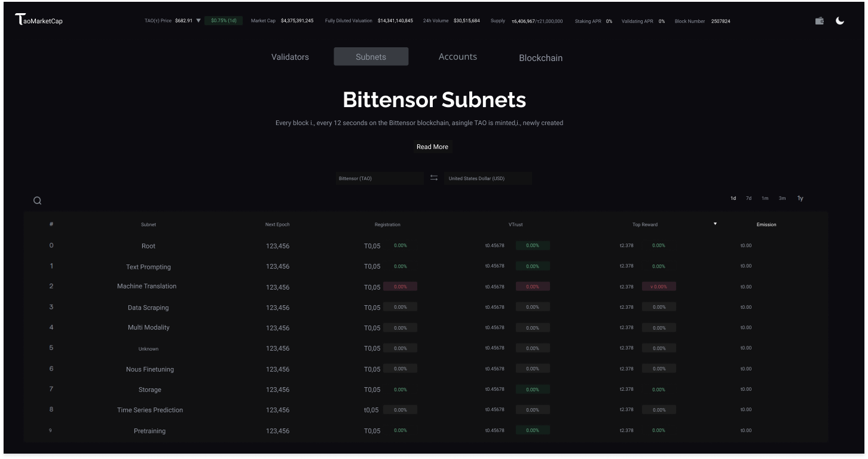Image resolution: width=868 pixels, height=459 pixels.
Task: Select the 7d time range
Action: (x=748, y=198)
